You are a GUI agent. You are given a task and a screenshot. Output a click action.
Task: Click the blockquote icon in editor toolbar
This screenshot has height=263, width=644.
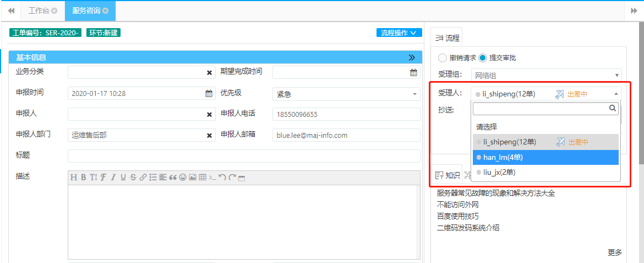(x=173, y=178)
